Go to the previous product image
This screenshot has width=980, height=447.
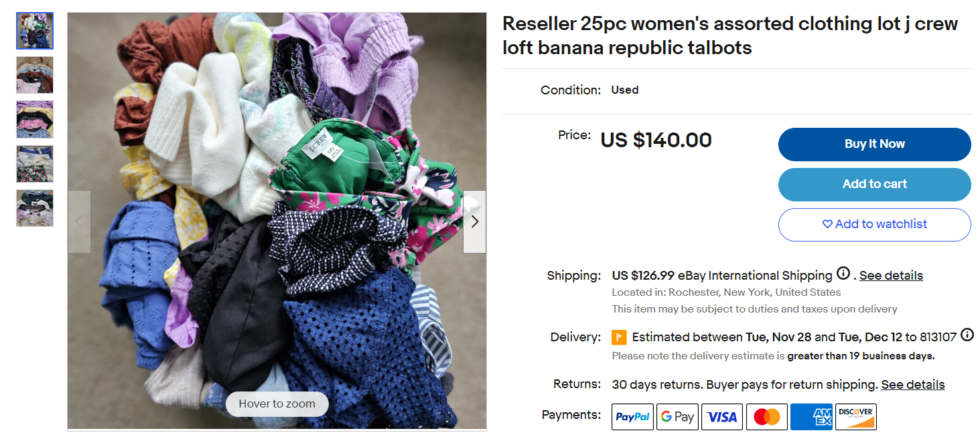[79, 221]
